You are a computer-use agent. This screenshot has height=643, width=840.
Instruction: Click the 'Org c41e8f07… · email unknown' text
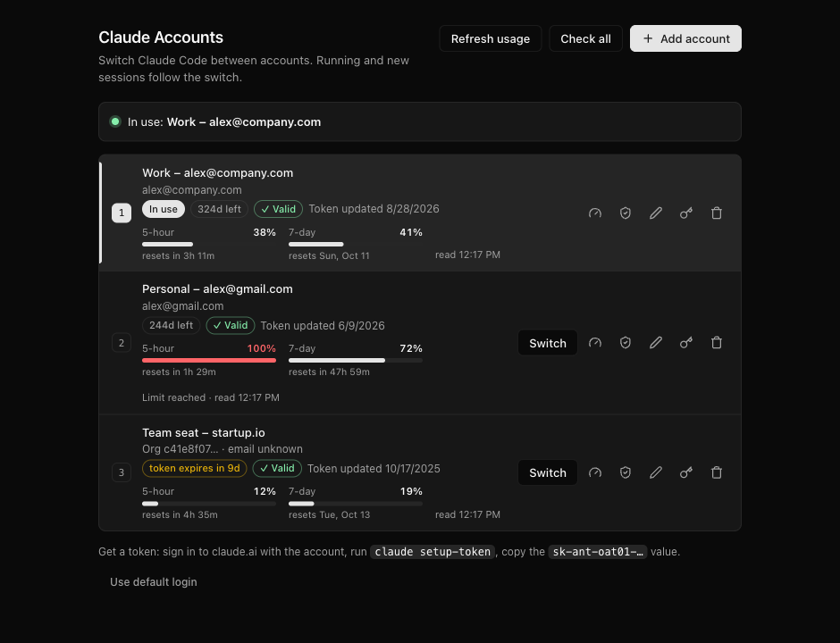[223, 449]
